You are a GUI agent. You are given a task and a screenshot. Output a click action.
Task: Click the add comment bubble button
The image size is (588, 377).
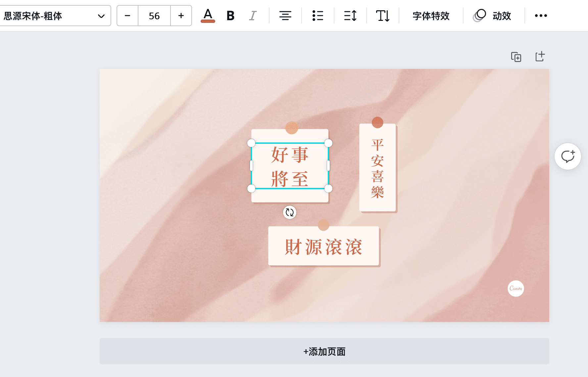tap(568, 156)
